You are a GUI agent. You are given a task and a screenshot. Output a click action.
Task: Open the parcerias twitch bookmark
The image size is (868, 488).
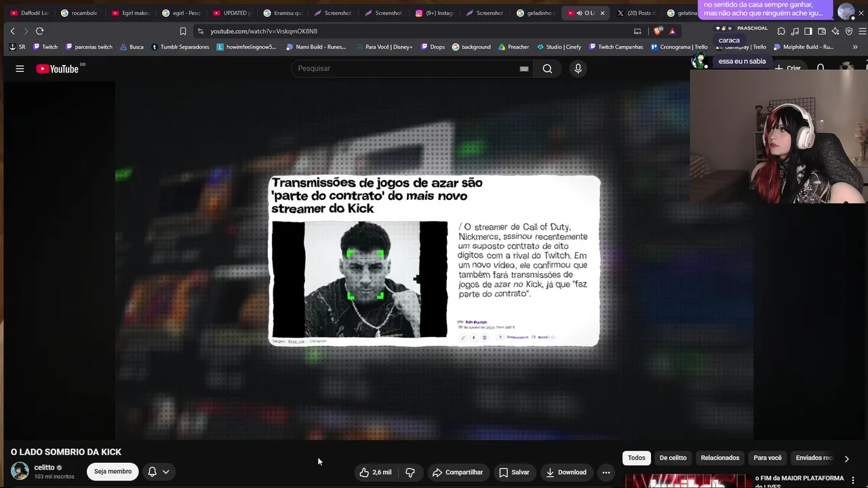[89, 47]
